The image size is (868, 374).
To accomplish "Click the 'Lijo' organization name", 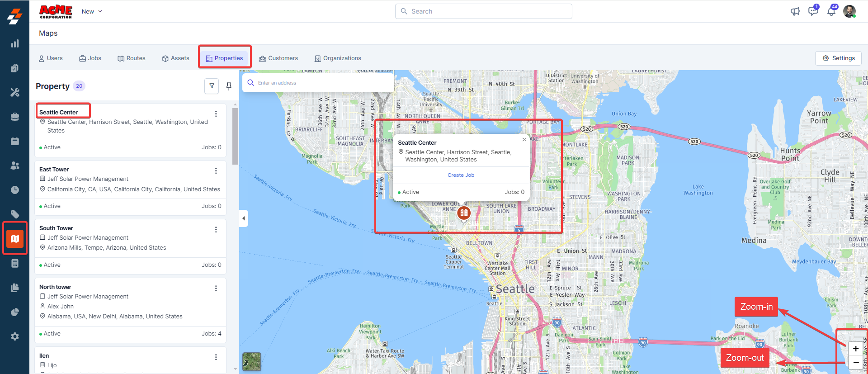I will [52, 365].
